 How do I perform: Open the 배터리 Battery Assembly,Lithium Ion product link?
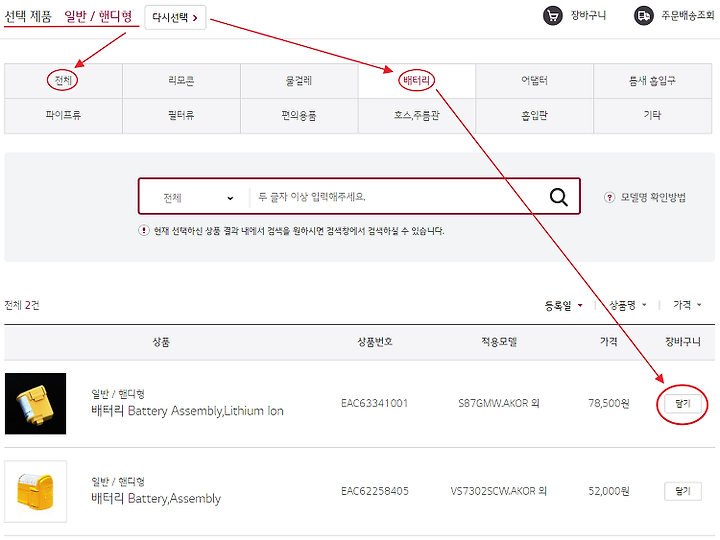[187, 411]
